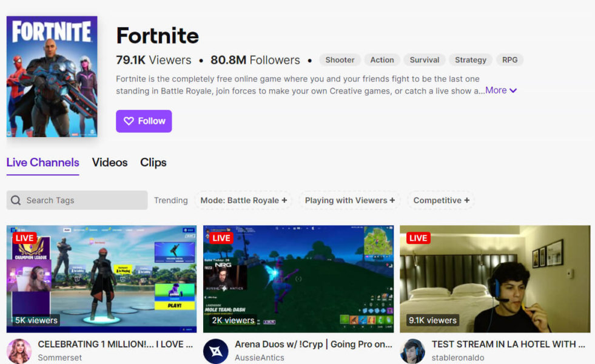This screenshot has height=364, width=595.
Task: Switch to the Clips tab
Action: coord(153,163)
